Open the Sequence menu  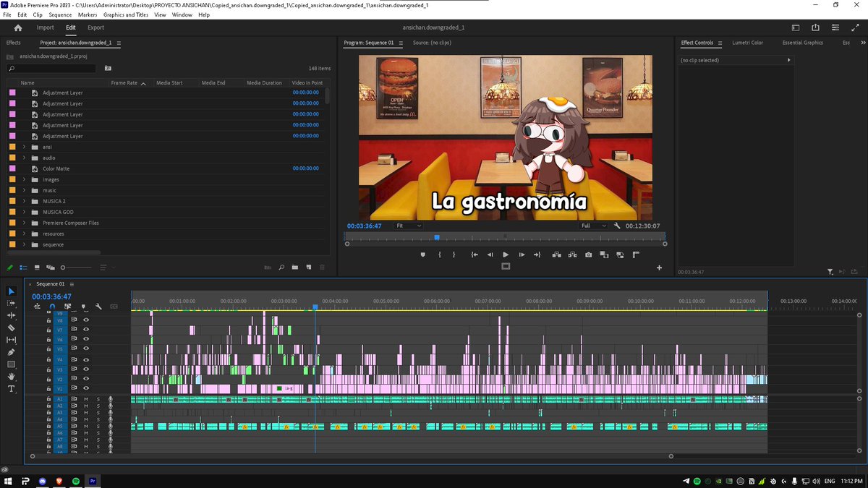(60, 14)
